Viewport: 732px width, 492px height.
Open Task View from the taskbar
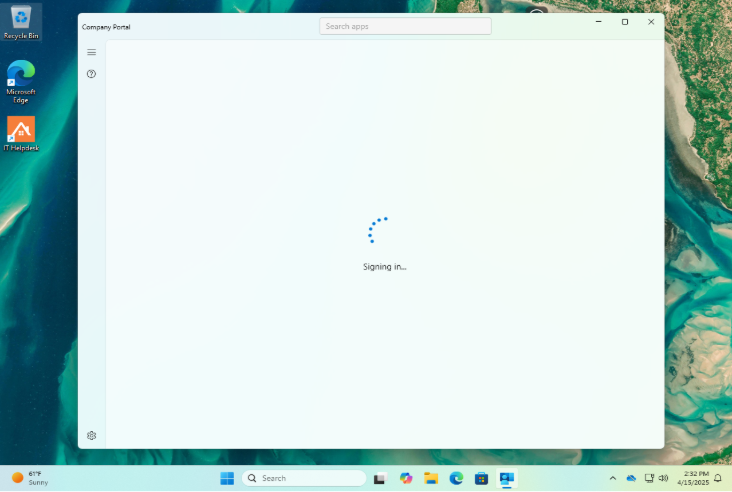(380, 478)
